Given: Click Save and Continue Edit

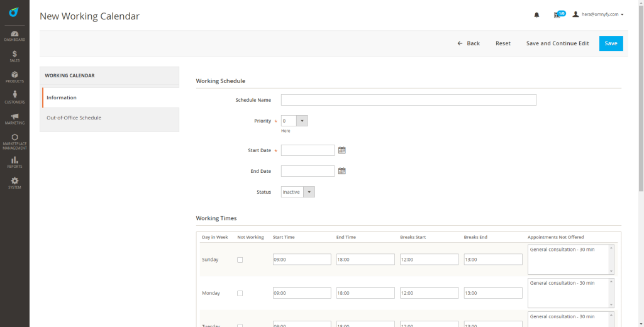Looking at the screenshot, I should (557, 43).
